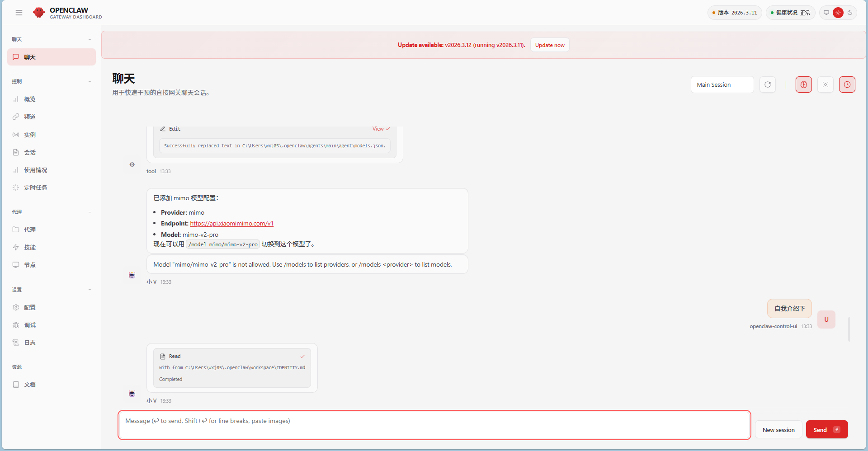The width and height of the screenshot is (868, 451).
Task: Open 概览 overview in sidebar
Action: click(52, 99)
